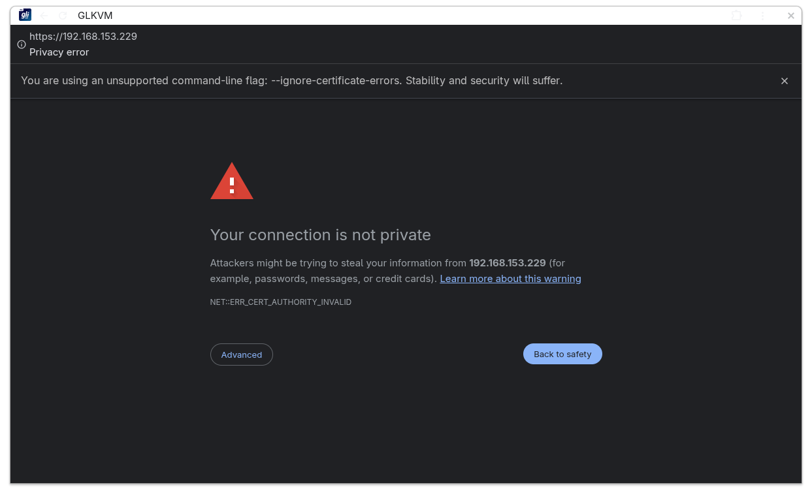Expand the Advanced options

[x=241, y=354]
